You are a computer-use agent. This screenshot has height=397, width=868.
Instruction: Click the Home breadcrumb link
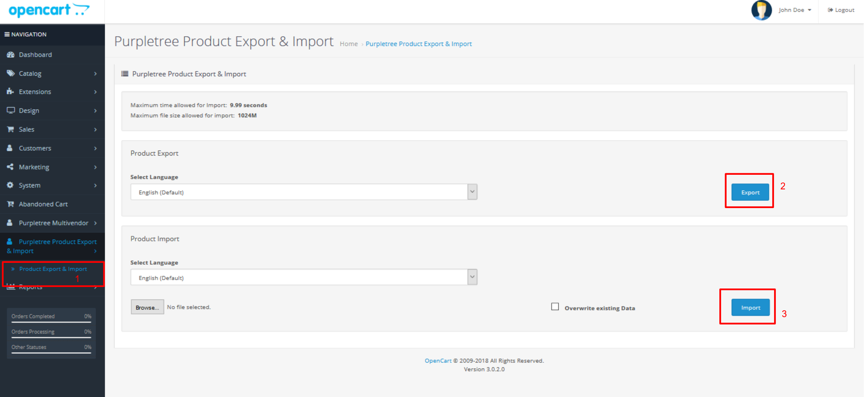348,44
